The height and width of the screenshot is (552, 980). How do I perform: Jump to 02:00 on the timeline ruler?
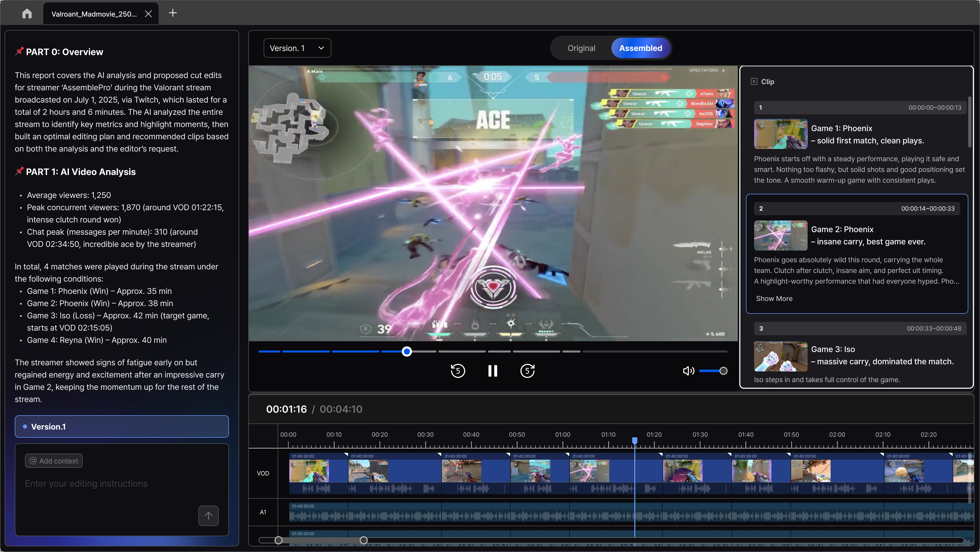(837, 434)
